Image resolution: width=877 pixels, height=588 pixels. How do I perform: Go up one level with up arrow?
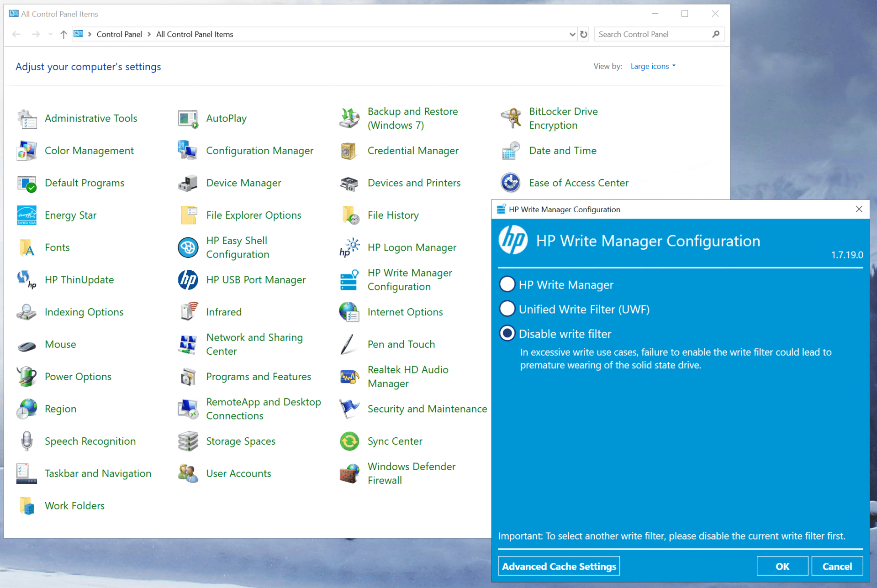[63, 34]
